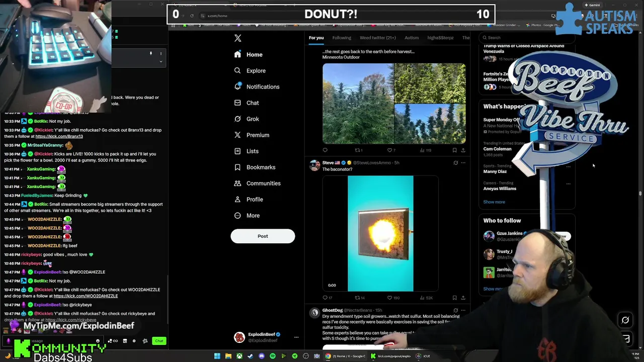This screenshot has width=644, height=362.
Task: Open floating Grok button at right edge
Action: click(x=625, y=320)
